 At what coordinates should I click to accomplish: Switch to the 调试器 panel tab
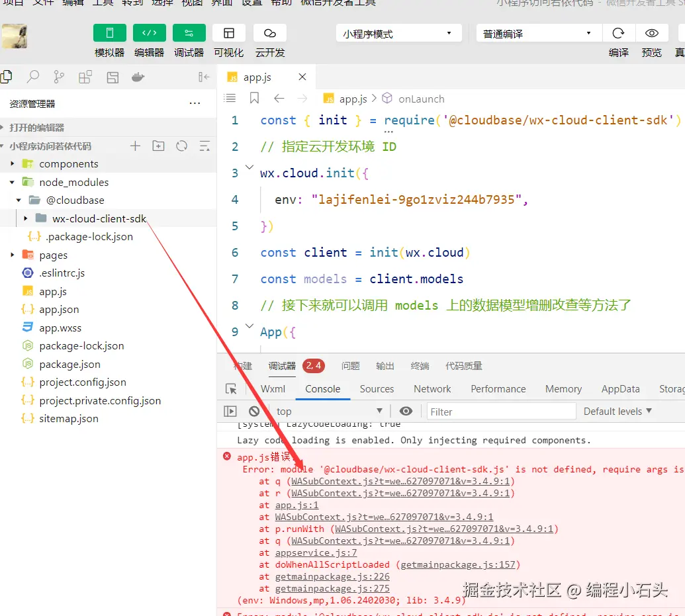coord(282,366)
